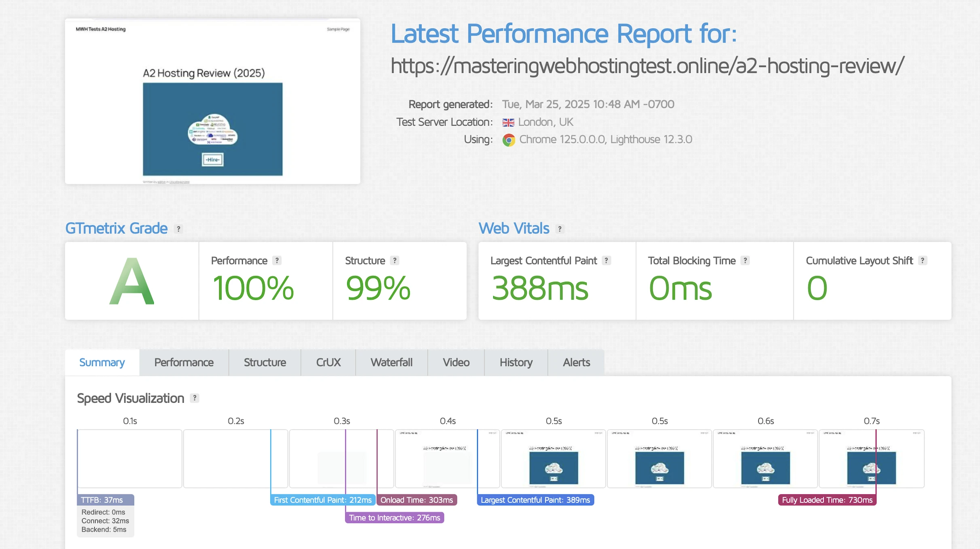
Task: Click the Web Vitals help icon
Action: (560, 229)
